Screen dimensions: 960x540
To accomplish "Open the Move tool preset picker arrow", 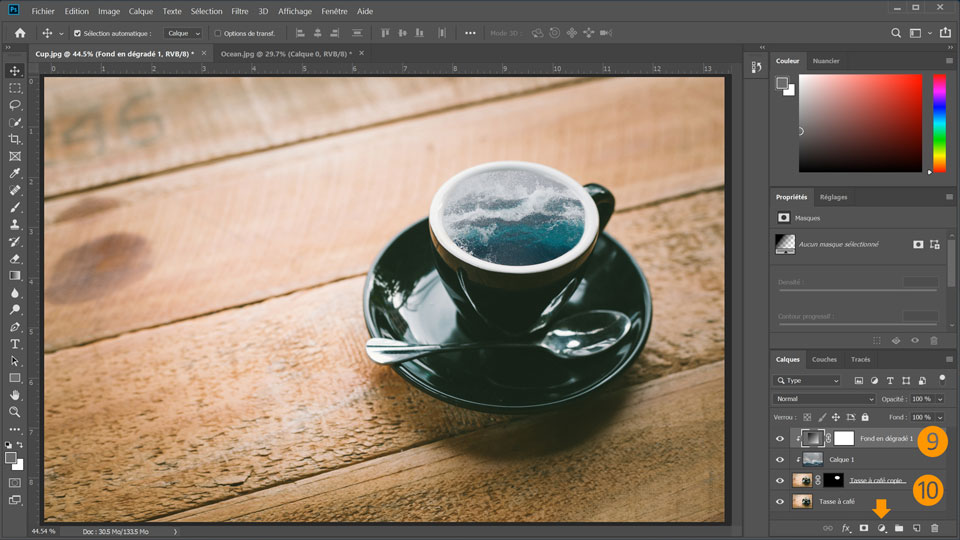I will click(61, 34).
